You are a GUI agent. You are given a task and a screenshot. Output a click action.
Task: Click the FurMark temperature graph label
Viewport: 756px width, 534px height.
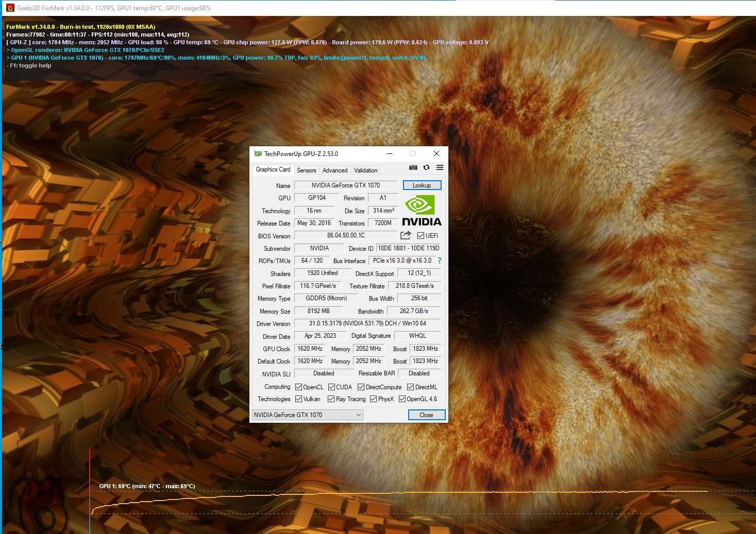[147, 486]
